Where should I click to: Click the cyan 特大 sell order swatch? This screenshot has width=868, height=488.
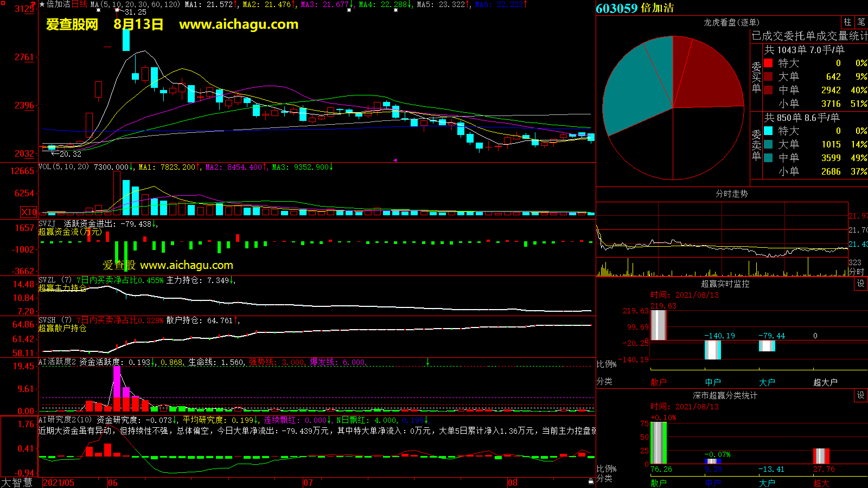[768, 131]
